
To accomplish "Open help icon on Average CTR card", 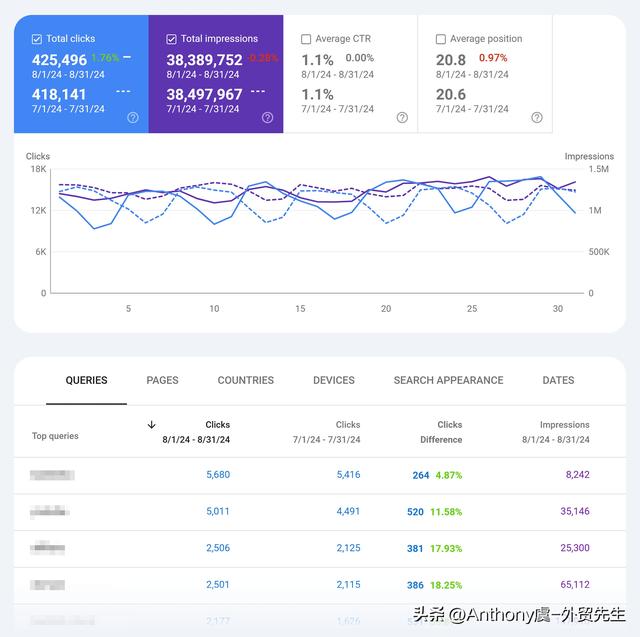I will [x=402, y=118].
